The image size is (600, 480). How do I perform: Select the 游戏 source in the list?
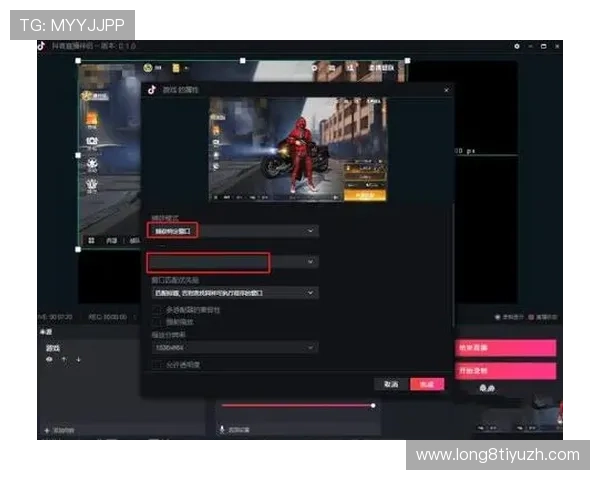coord(53,348)
